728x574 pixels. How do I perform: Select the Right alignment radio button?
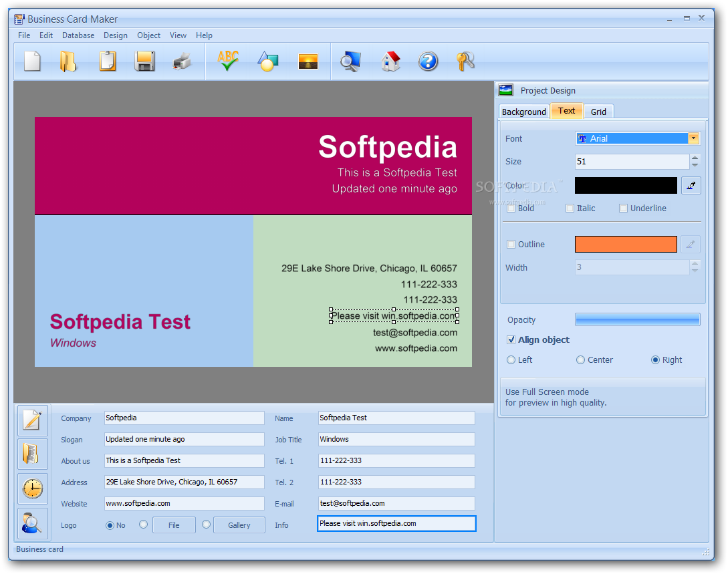pos(655,360)
